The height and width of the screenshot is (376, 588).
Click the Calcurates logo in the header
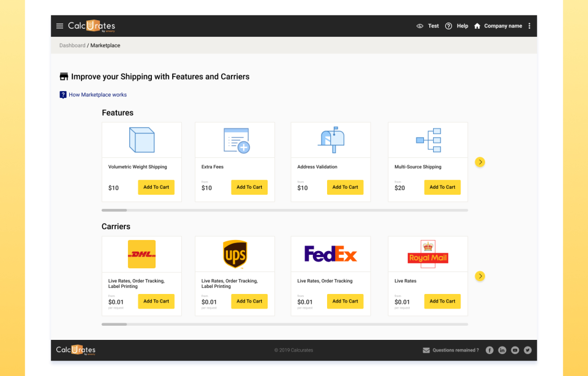point(91,26)
